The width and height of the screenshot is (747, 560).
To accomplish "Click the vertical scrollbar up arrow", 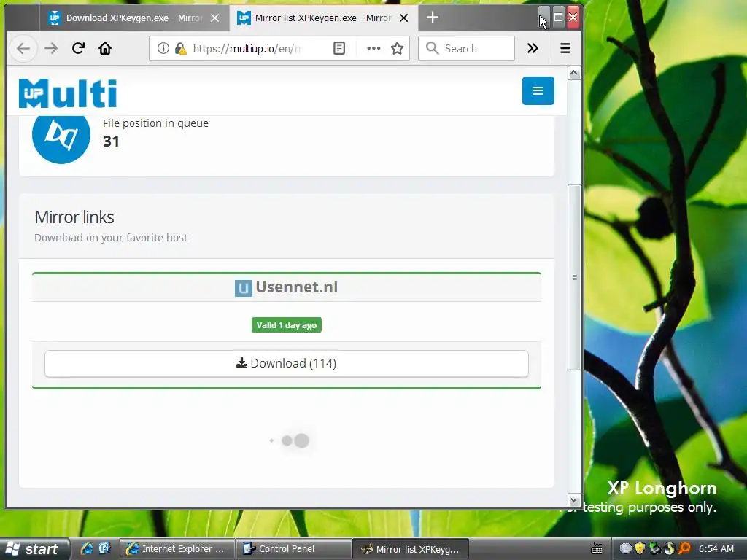I will (574, 74).
